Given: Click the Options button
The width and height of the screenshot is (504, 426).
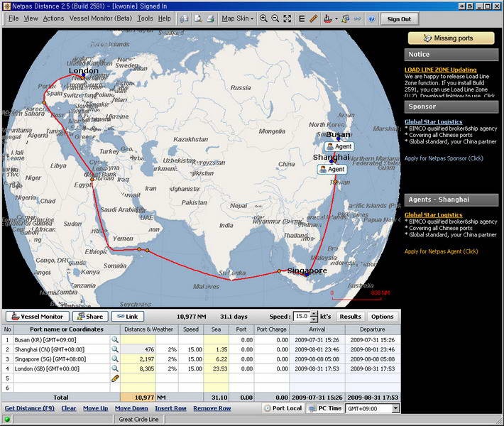Looking at the screenshot, I should (382, 317).
